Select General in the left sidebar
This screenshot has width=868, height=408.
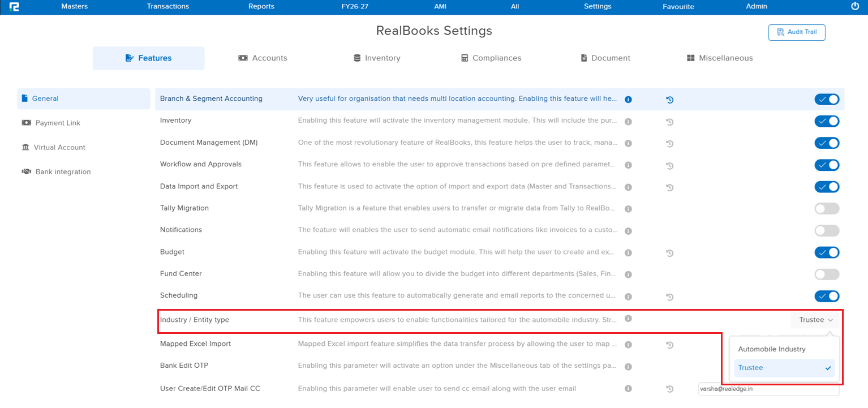(84, 98)
